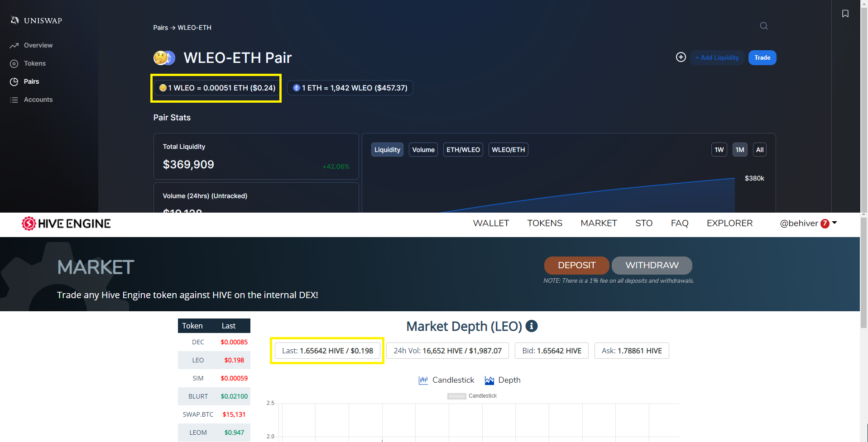Switch chart to WLEO/ETH
The width and height of the screenshot is (868, 442).
[508, 150]
